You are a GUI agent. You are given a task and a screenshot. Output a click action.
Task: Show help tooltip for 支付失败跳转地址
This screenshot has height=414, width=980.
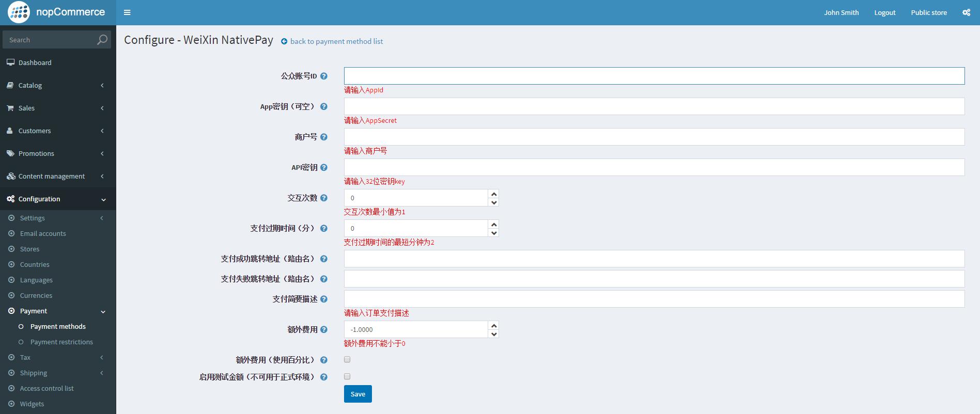(324, 279)
